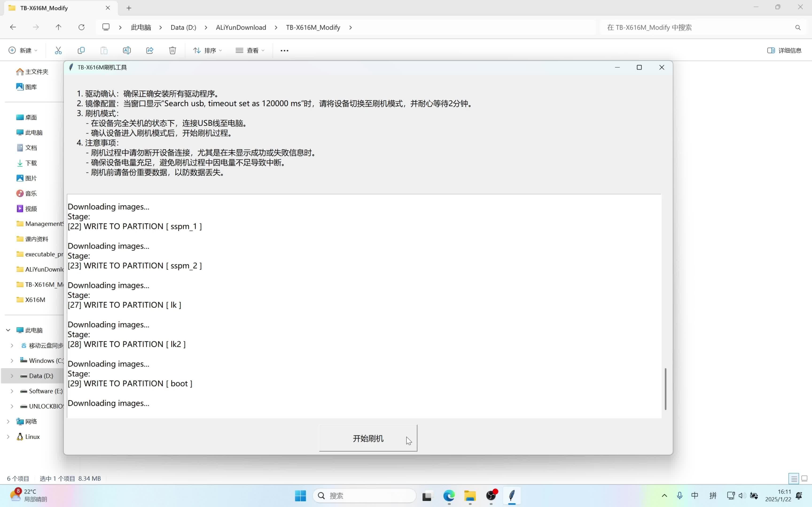Click the Share icon in the toolbar
812x507 pixels.
coord(150,50)
